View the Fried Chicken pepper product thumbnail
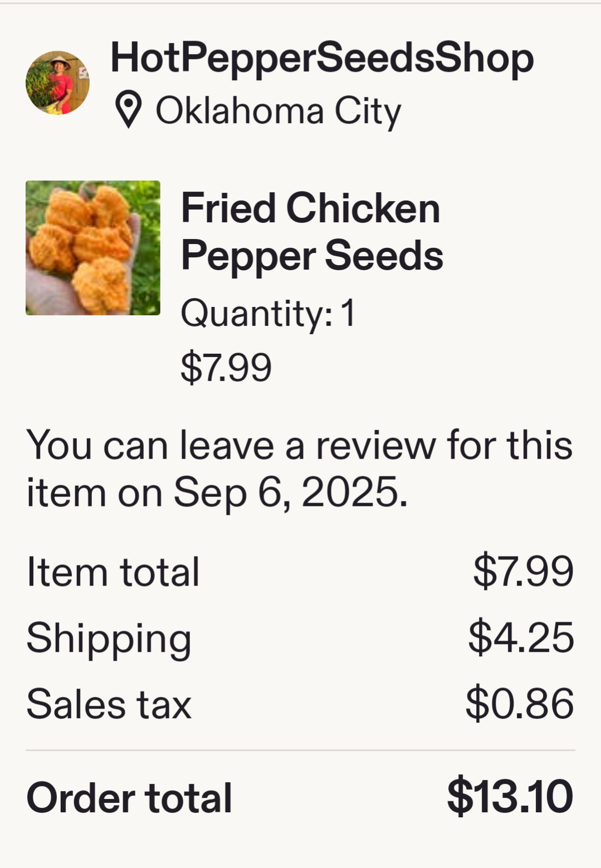The height and width of the screenshot is (868, 601). pyautogui.click(x=93, y=248)
